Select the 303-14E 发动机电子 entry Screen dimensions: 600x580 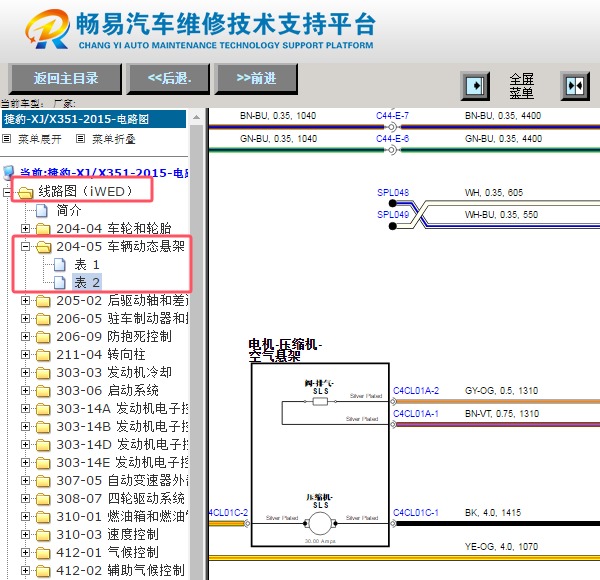click(x=122, y=462)
